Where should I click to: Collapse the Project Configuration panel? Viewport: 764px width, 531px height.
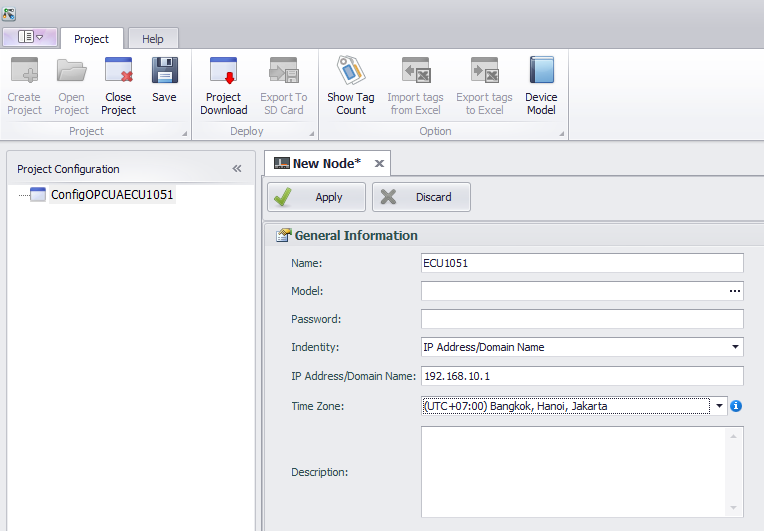tap(237, 169)
